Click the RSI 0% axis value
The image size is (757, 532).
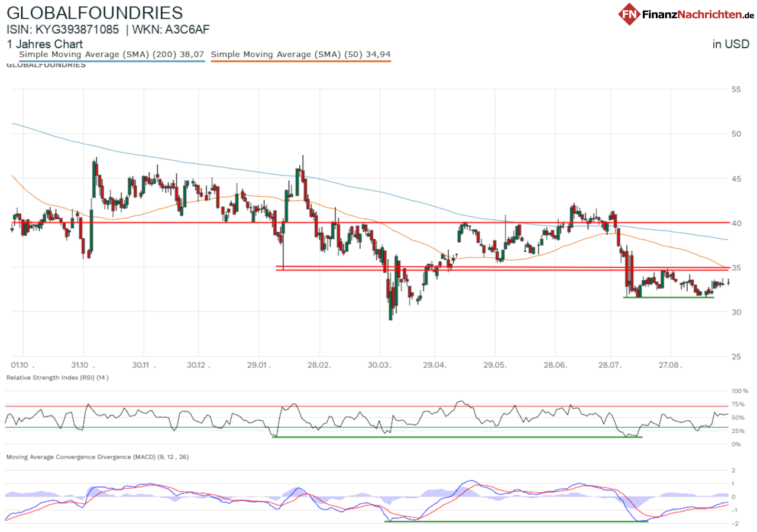tap(736, 443)
